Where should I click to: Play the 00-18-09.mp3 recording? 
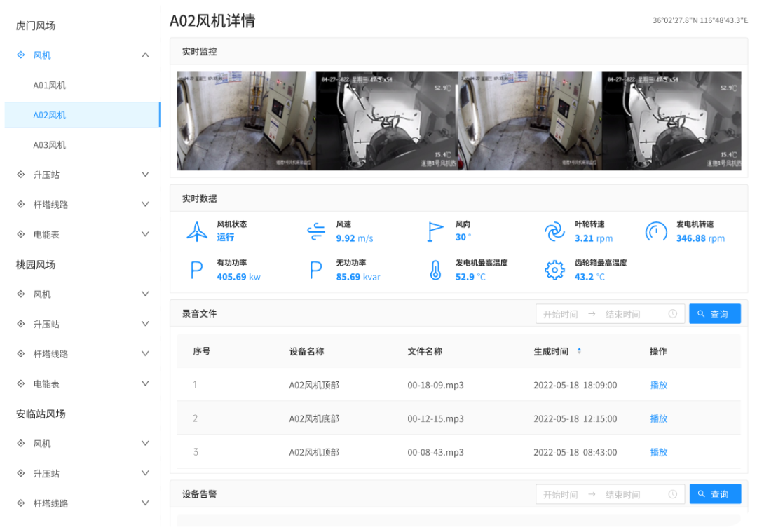pos(658,385)
